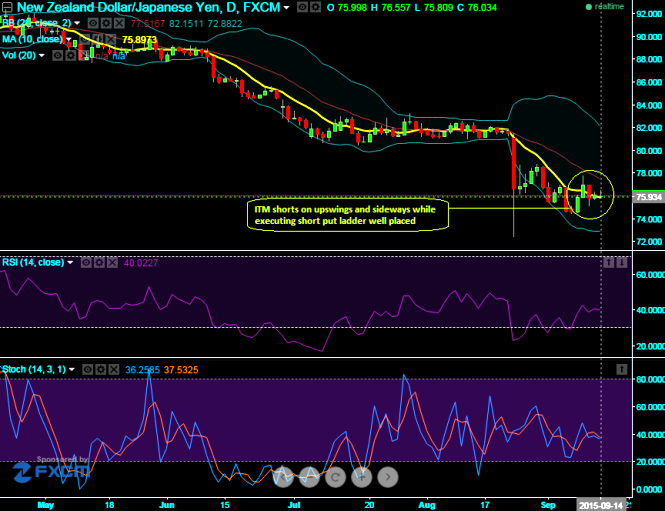Open Vol (20) dropdown arrow
The width and height of the screenshot is (665, 511).
(x=42, y=56)
